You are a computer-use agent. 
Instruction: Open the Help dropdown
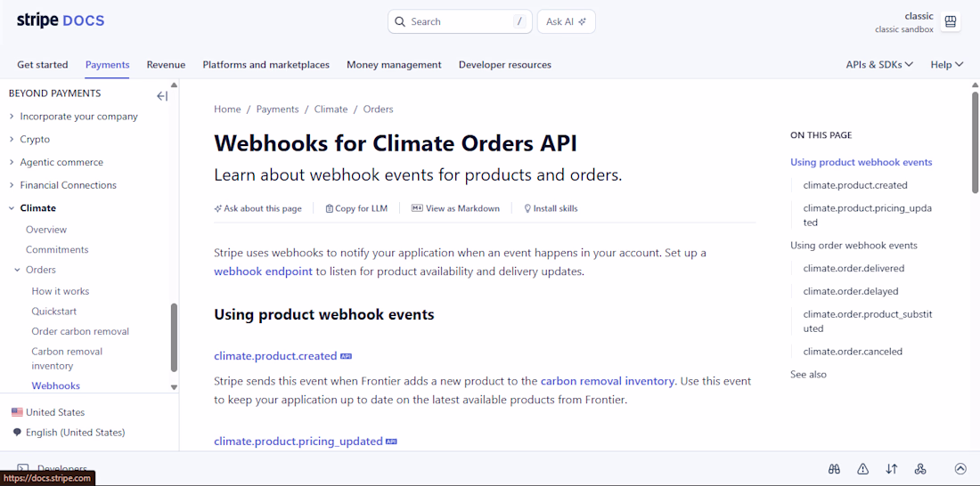(x=946, y=64)
